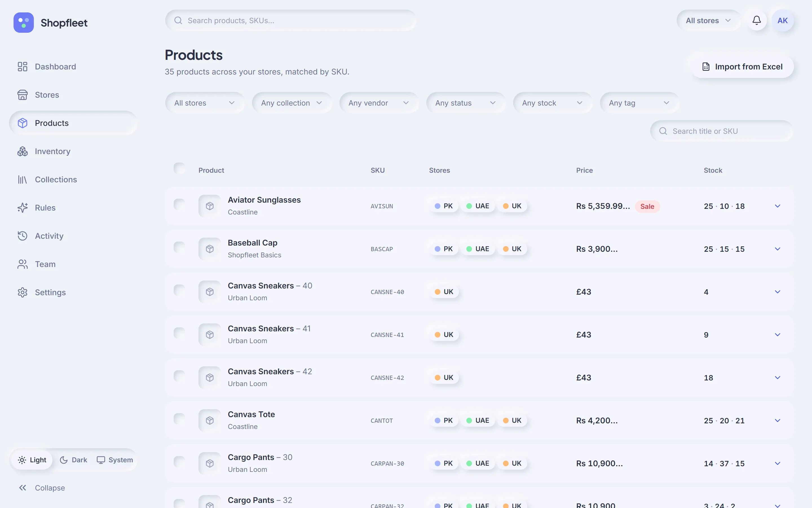Open the Any tag filter
The height and width of the screenshot is (508, 812).
639,103
